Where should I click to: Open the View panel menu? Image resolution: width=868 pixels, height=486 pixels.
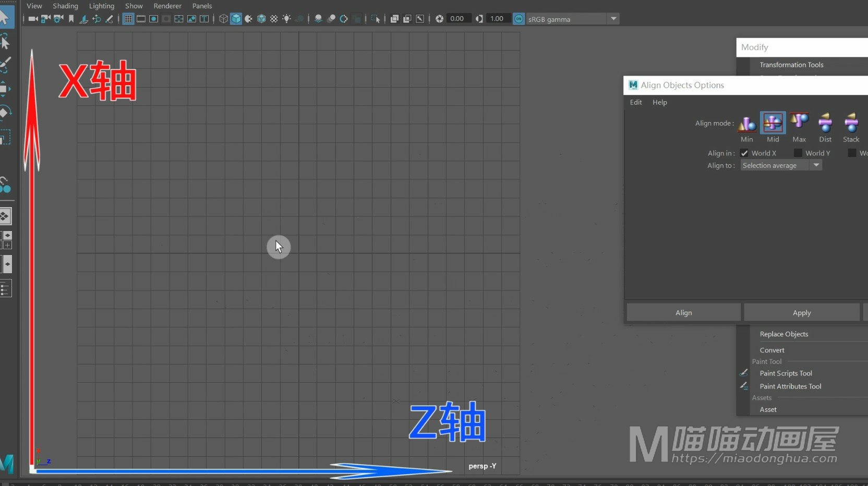[34, 6]
